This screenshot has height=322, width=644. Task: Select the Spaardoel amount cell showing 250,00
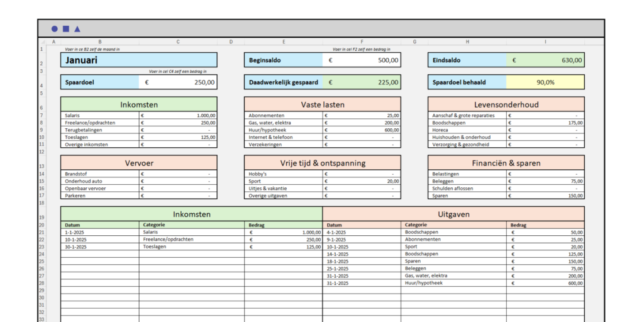[x=178, y=82]
